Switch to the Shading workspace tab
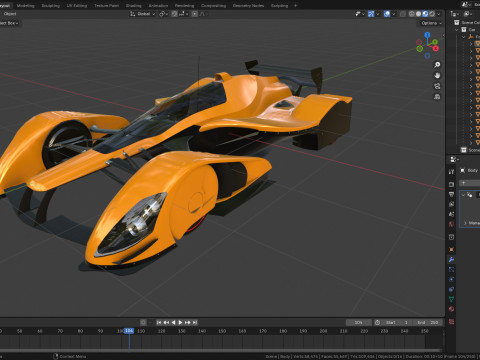Viewport: 480px width, 360px height. (x=133, y=6)
